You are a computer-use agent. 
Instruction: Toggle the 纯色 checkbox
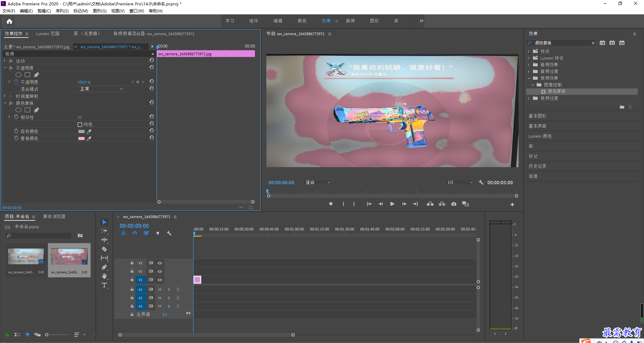[x=80, y=125]
